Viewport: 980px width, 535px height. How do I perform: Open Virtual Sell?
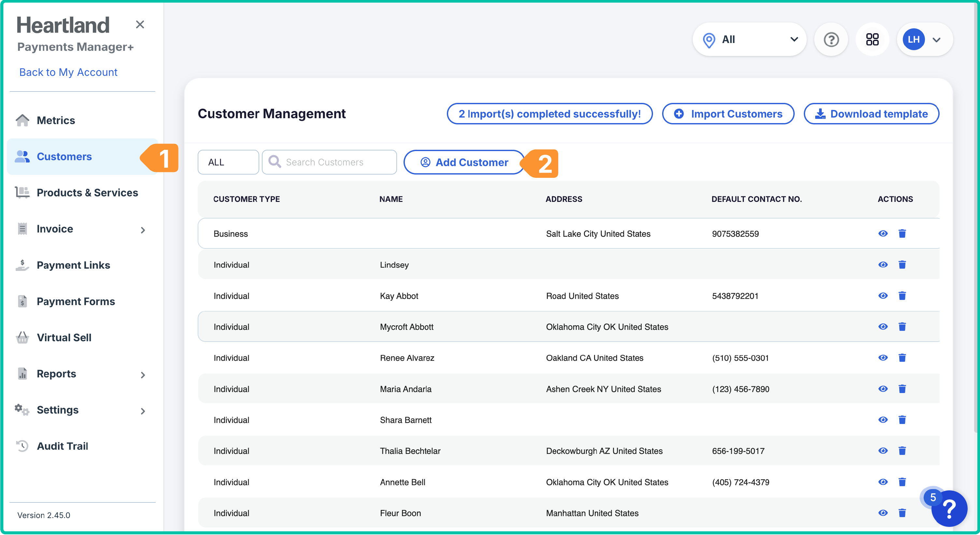click(82, 338)
